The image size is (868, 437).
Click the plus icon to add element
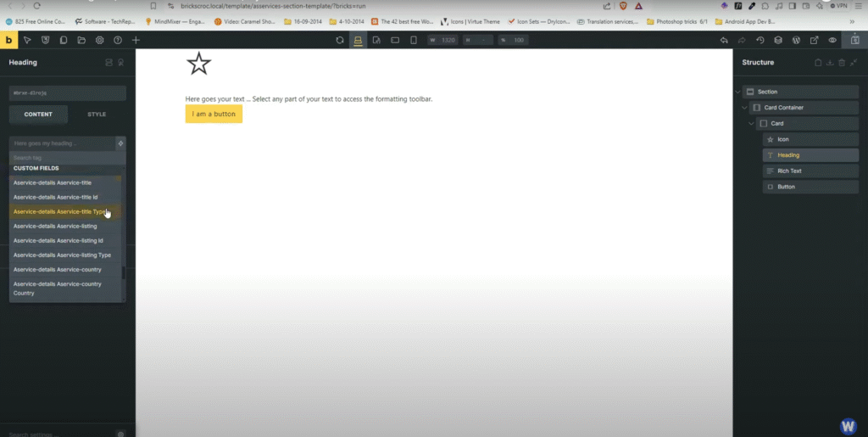136,40
